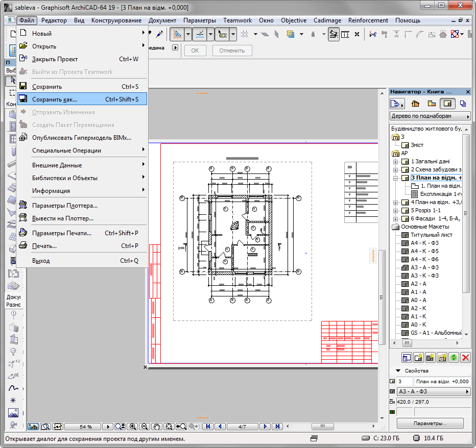
Task: Activate the pan hand tool
Action: 157,427
